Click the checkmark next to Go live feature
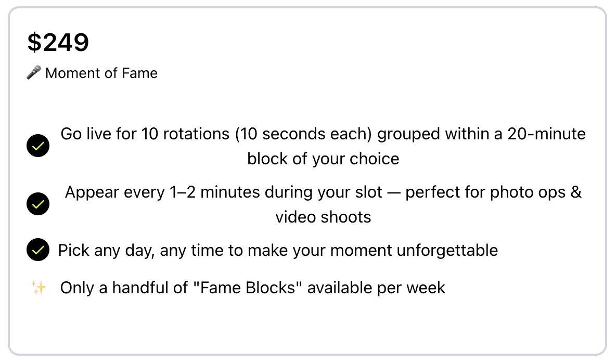616x364 pixels. coord(38,146)
